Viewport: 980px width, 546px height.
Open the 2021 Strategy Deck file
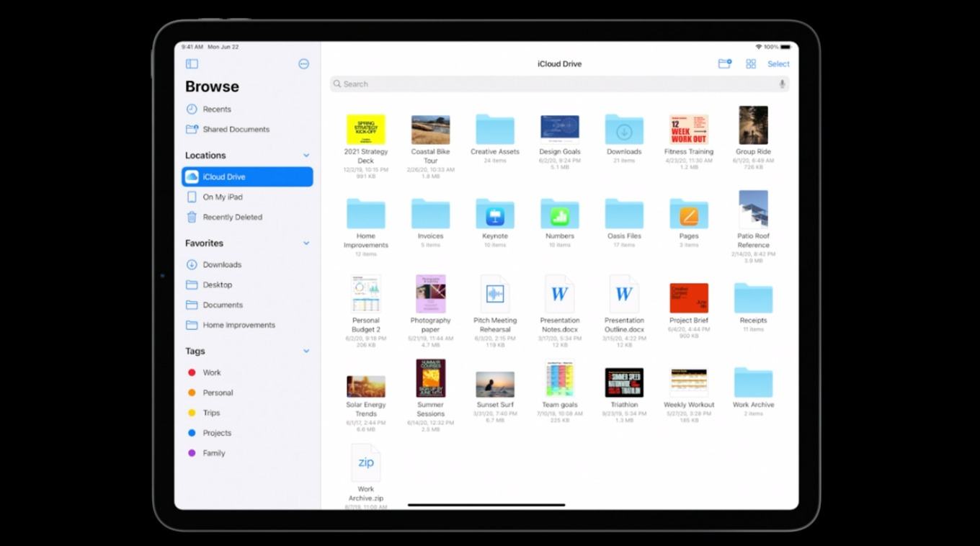pyautogui.click(x=366, y=130)
